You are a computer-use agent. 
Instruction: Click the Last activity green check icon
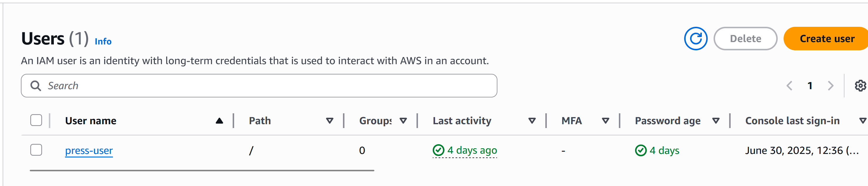[438, 150]
